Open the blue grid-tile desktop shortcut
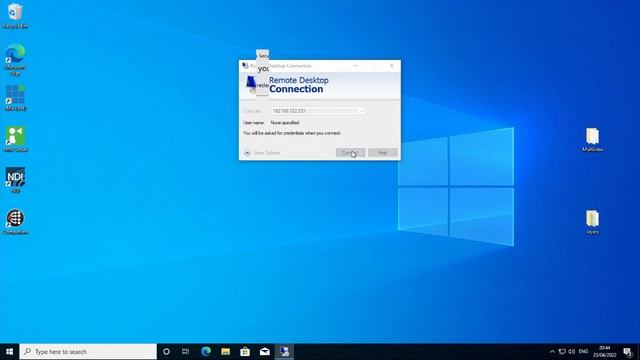 15,98
